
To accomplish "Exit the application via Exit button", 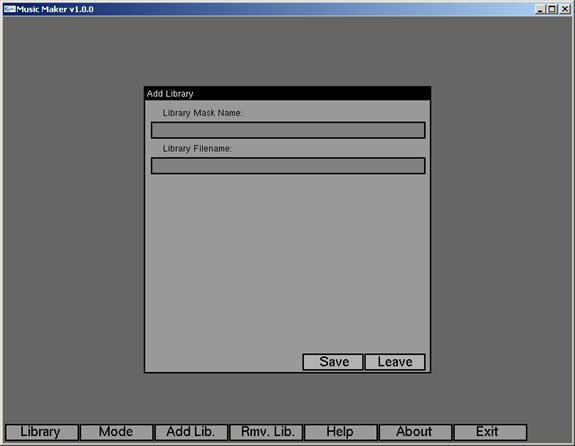I will click(490, 432).
